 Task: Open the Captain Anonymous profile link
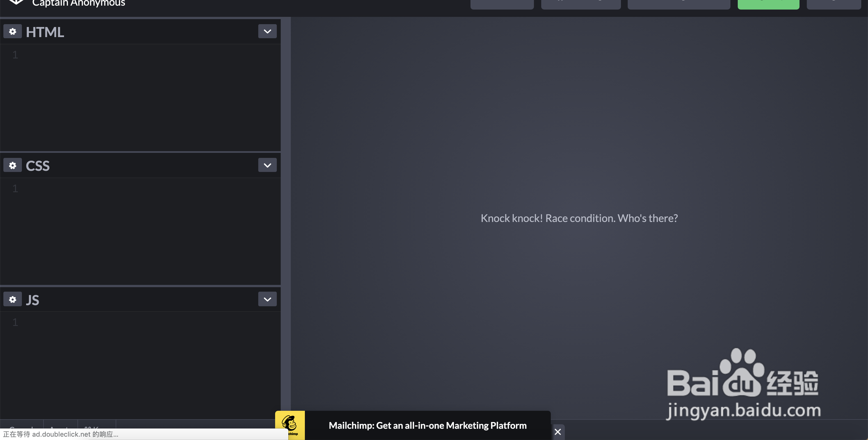coord(79,3)
